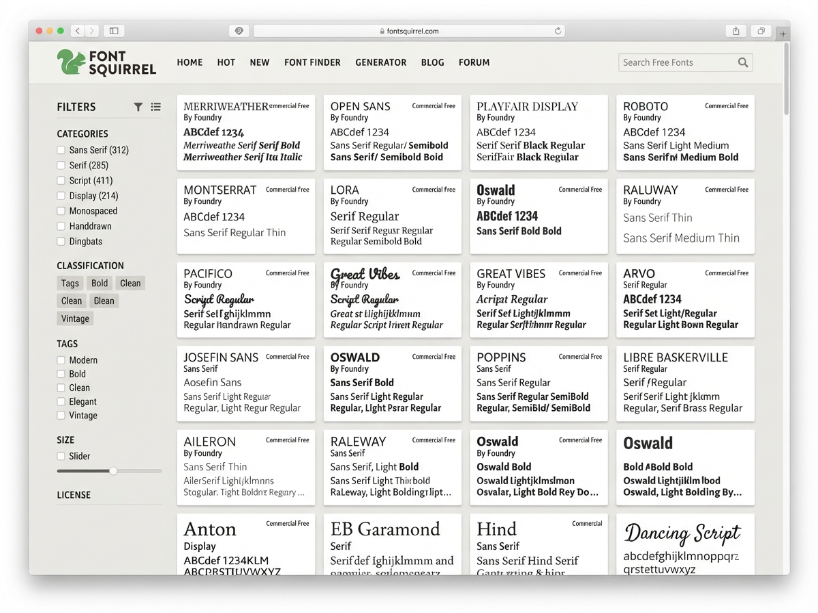
Task: Click the fontsquirrel.com address bar
Action: [x=409, y=31]
